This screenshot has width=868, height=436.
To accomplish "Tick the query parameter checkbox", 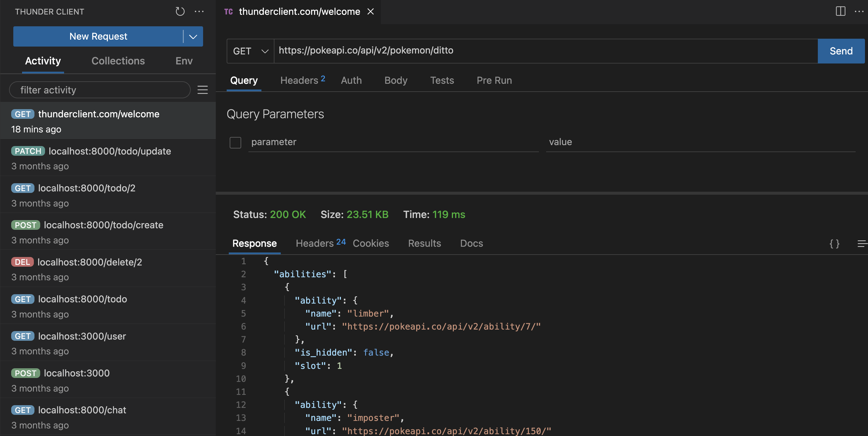I will [235, 143].
